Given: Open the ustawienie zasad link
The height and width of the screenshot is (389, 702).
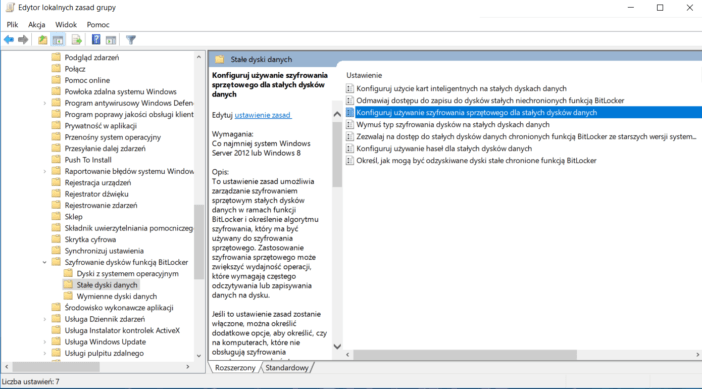Looking at the screenshot, I should (263, 115).
